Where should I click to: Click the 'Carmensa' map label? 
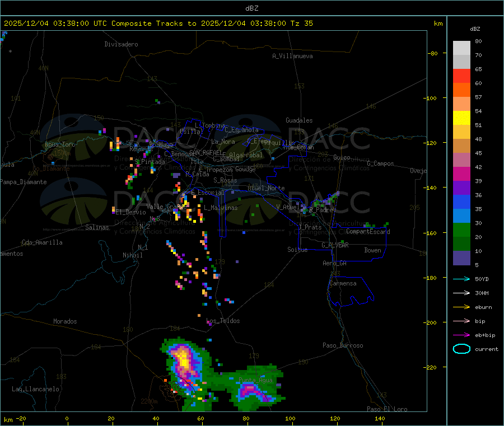coord(343,283)
